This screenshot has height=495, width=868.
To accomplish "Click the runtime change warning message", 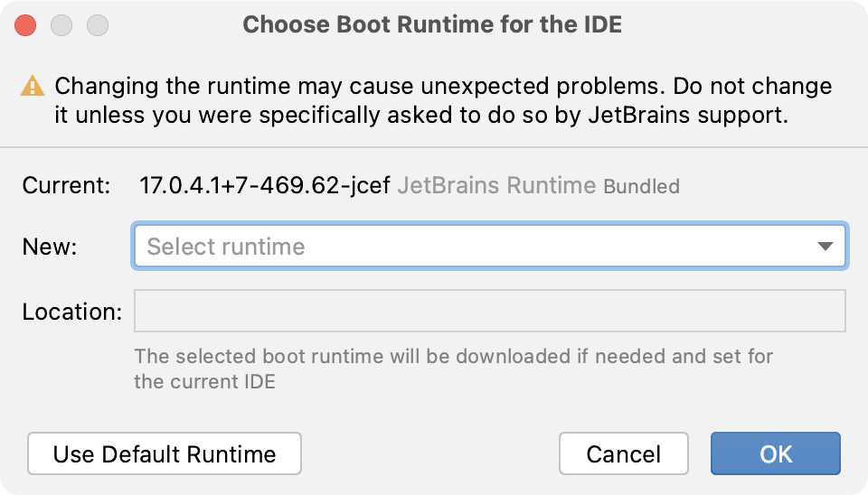I will pyautogui.click(x=443, y=88).
